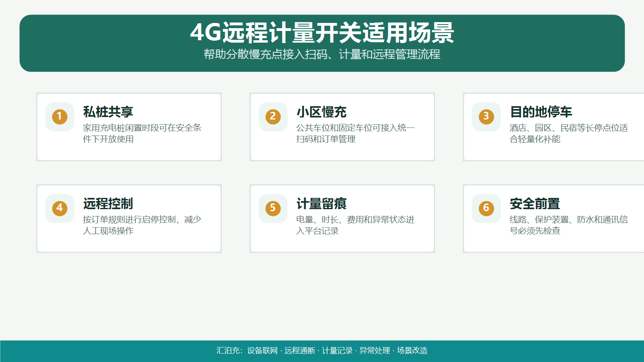Click the 小区慢充 heading
The height and width of the screenshot is (362, 644).
pyautogui.click(x=321, y=112)
